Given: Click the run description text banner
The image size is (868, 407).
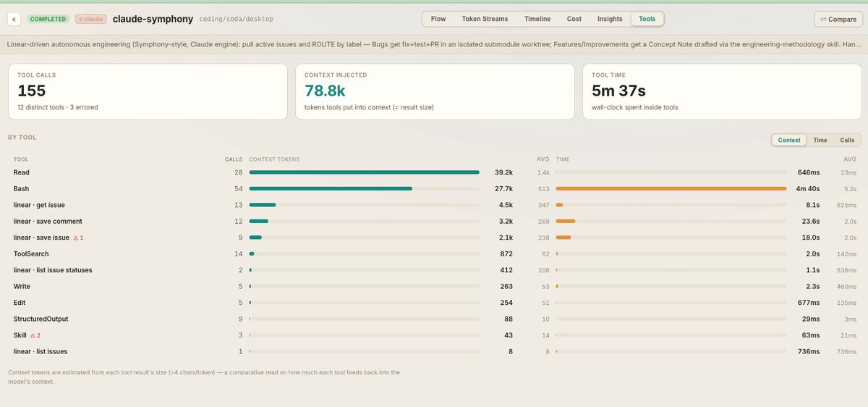Looking at the screenshot, I should pos(434,44).
